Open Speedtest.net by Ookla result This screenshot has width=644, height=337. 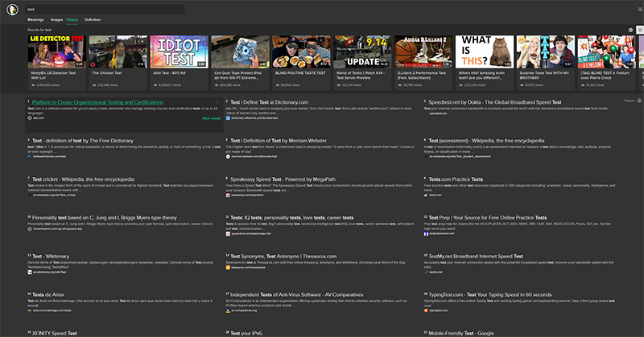click(495, 102)
